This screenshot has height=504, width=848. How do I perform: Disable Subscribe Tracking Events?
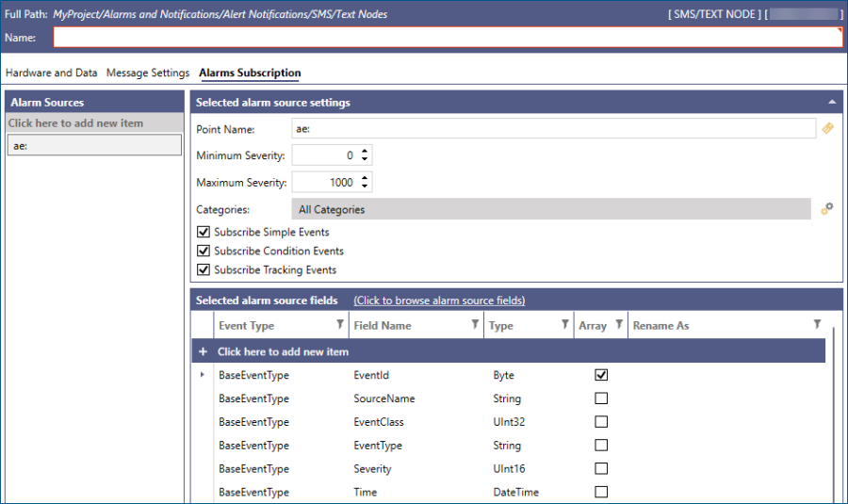tap(203, 270)
